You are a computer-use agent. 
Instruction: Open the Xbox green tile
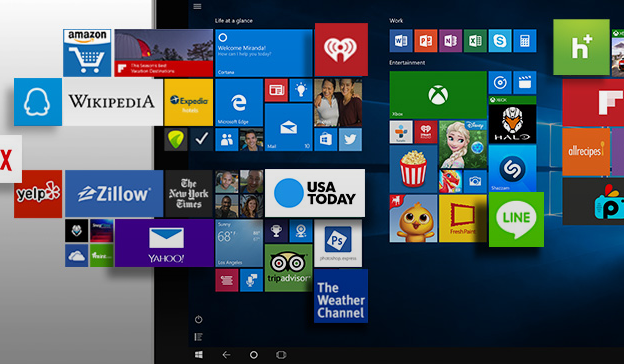(x=438, y=95)
